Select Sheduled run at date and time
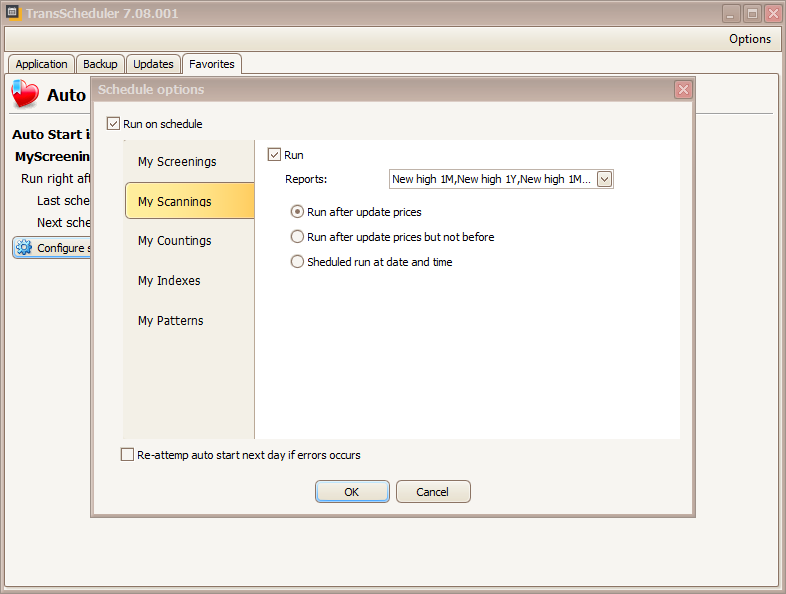Viewport: 786px width, 594px height. (297, 262)
